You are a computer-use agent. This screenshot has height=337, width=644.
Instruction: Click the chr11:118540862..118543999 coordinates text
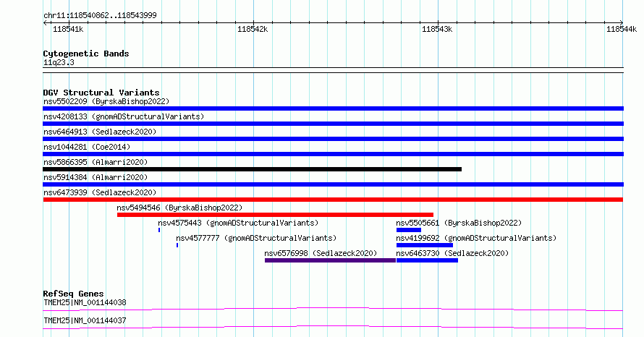(x=100, y=15)
